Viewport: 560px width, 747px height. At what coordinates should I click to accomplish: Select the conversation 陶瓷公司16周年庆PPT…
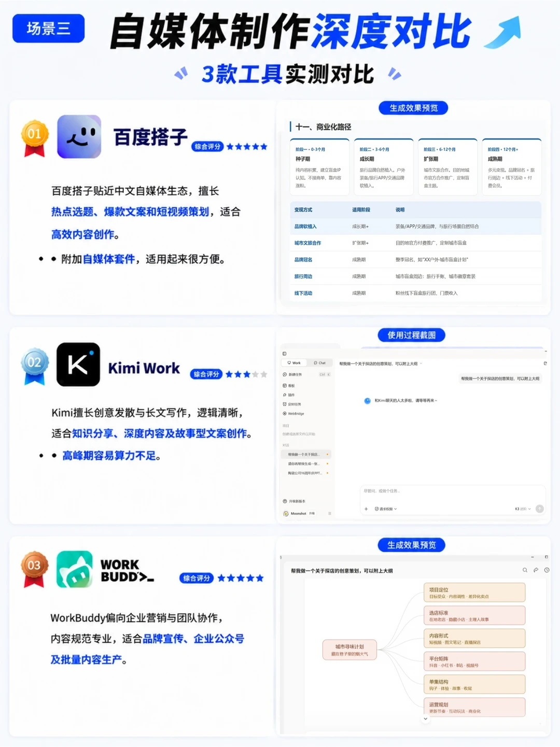tap(306, 473)
